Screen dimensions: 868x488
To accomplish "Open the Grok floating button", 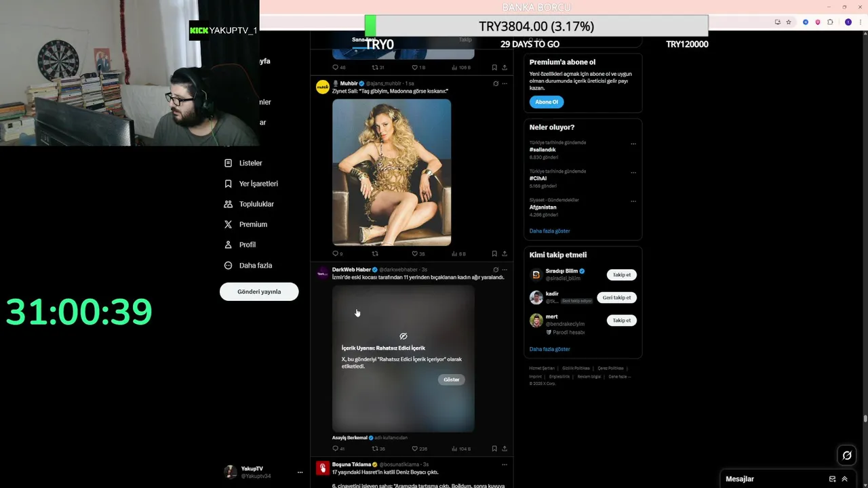I will tap(847, 455).
